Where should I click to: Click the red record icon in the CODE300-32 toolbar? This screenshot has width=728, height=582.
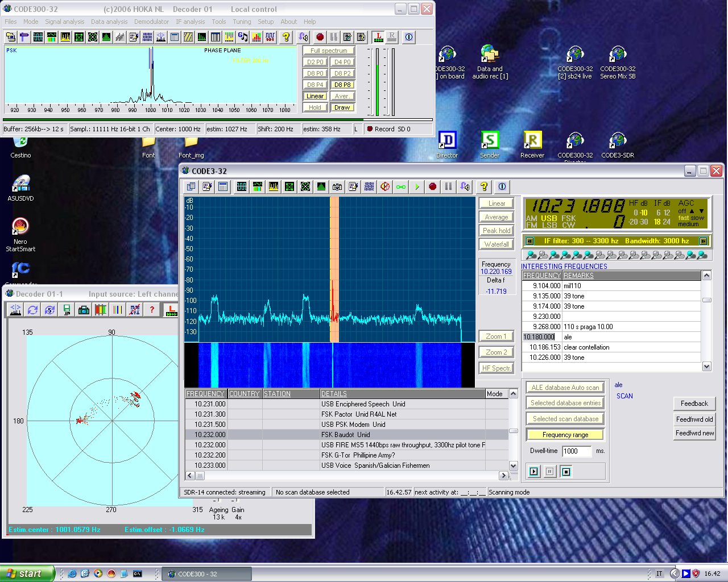coord(320,37)
